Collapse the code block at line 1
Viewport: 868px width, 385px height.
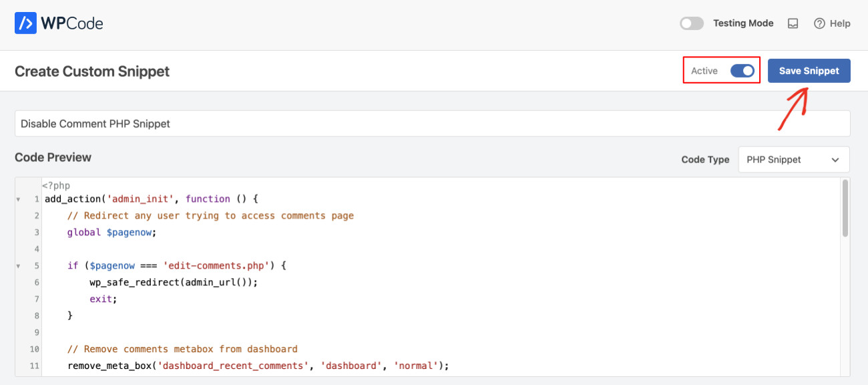tap(17, 199)
